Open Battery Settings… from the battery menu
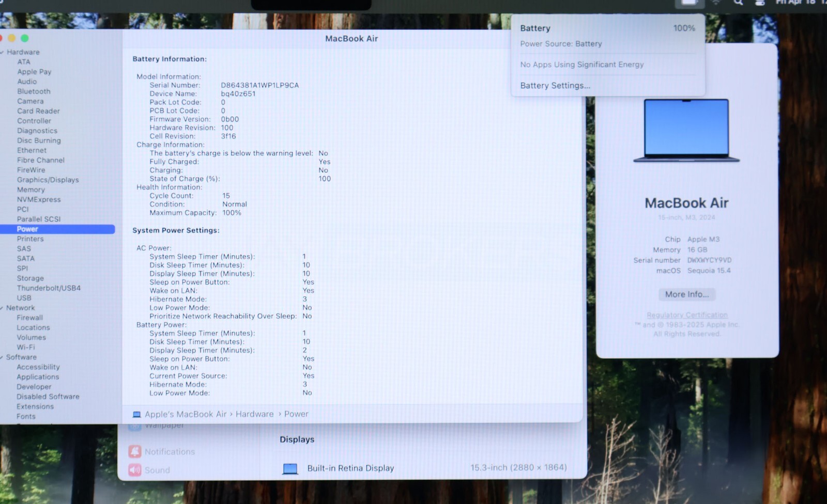This screenshot has height=504, width=827. (x=555, y=86)
